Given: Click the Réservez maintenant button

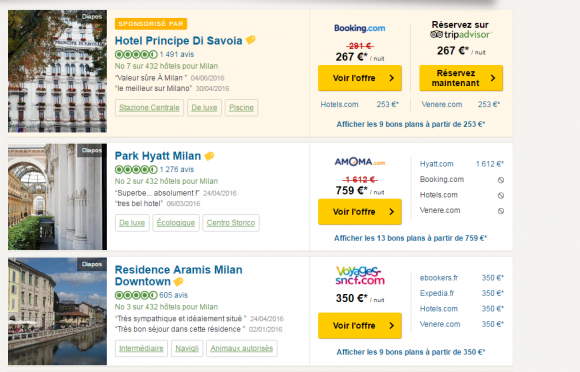Looking at the screenshot, I should (x=461, y=78).
